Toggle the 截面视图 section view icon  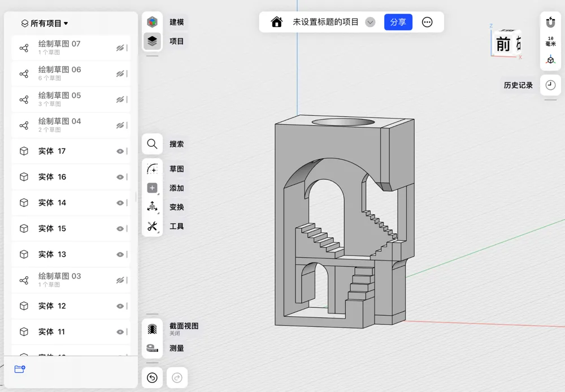pyautogui.click(x=152, y=329)
